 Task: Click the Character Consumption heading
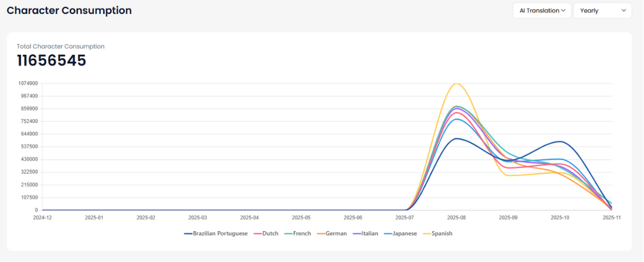point(69,11)
